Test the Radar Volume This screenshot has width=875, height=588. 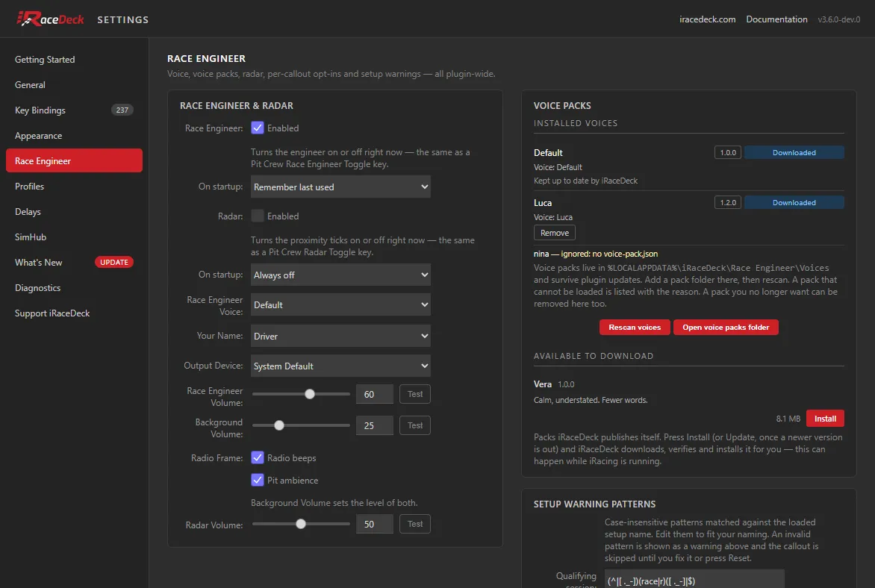pyautogui.click(x=414, y=524)
